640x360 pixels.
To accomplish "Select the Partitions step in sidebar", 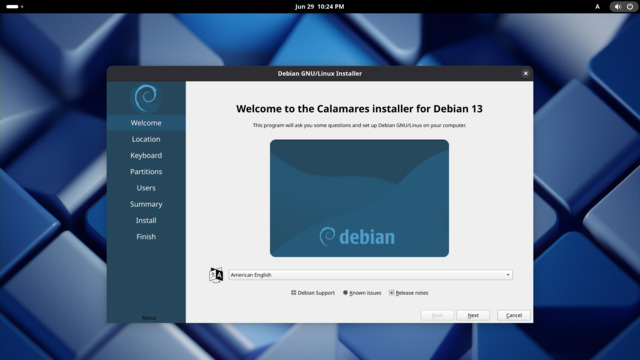I will [x=146, y=172].
